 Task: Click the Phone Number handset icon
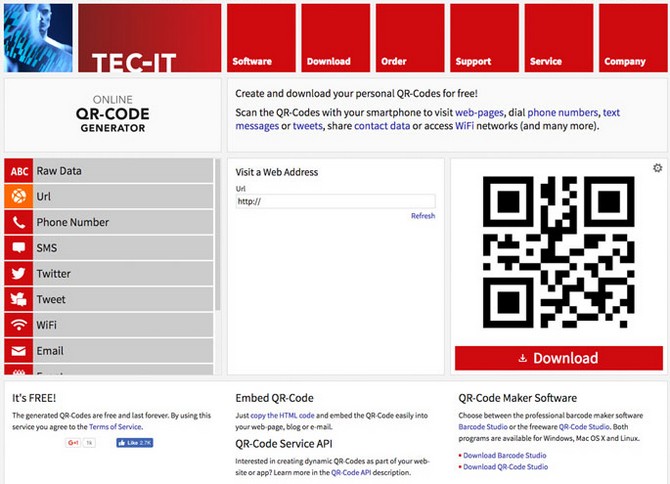click(19, 222)
